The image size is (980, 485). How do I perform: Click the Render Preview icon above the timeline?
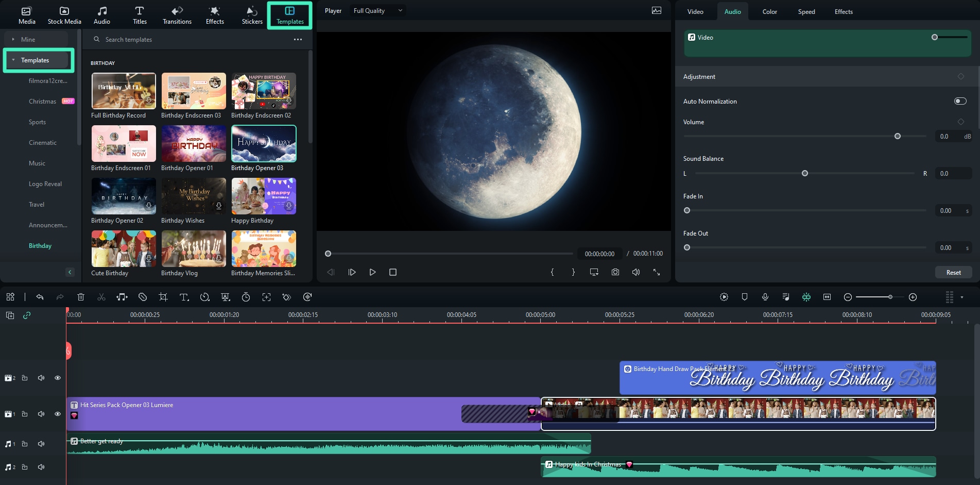(724, 297)
